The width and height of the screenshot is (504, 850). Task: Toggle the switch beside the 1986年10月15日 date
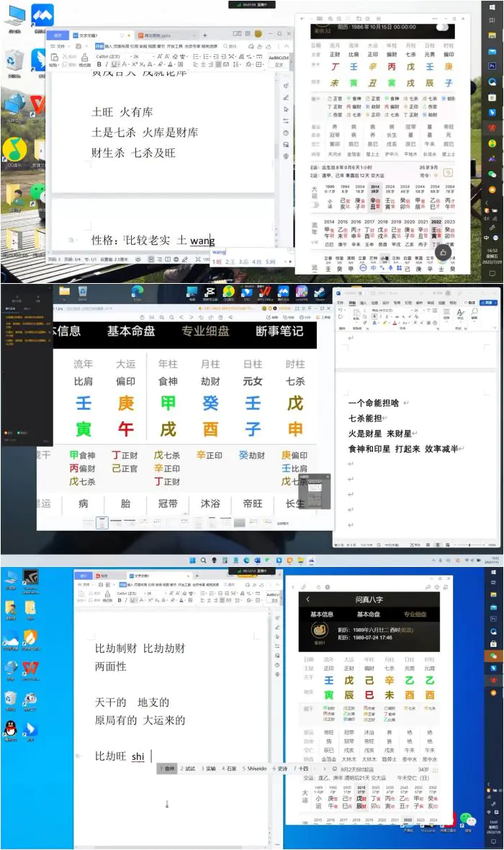[442, 27]
